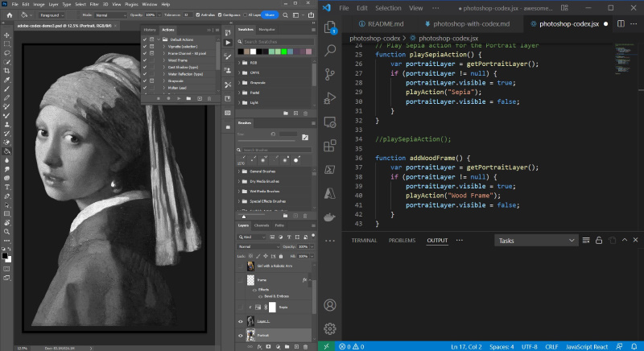
Task: Open README.md editor tab
Action: (382, 24)
